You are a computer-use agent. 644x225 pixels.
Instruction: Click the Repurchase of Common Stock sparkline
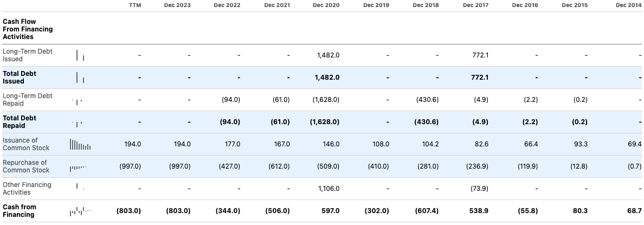coord(78,168)
